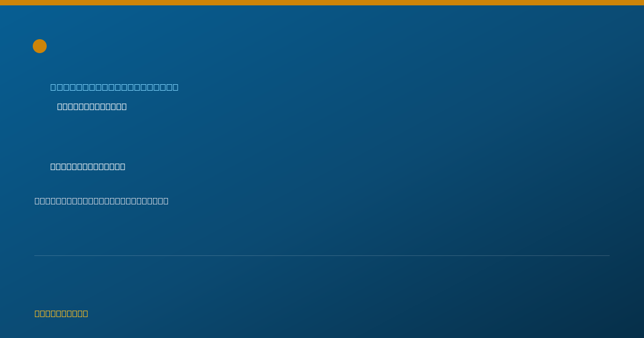Click the orange bar along the top edge
Screen dimensions: 644x338
tap(322, 3)
